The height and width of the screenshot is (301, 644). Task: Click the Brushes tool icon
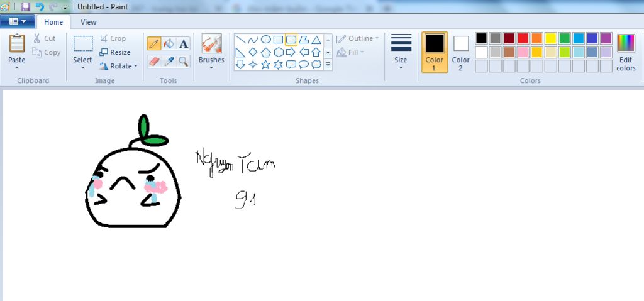click(211, 43)
